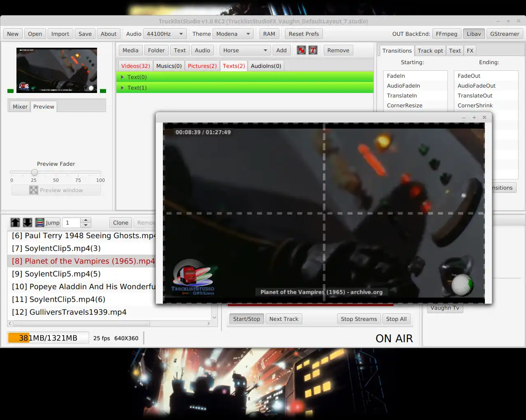Viewport: 526px width, 420px height.
Task: Switch to the Texts(2) tab
Action: 234,66
